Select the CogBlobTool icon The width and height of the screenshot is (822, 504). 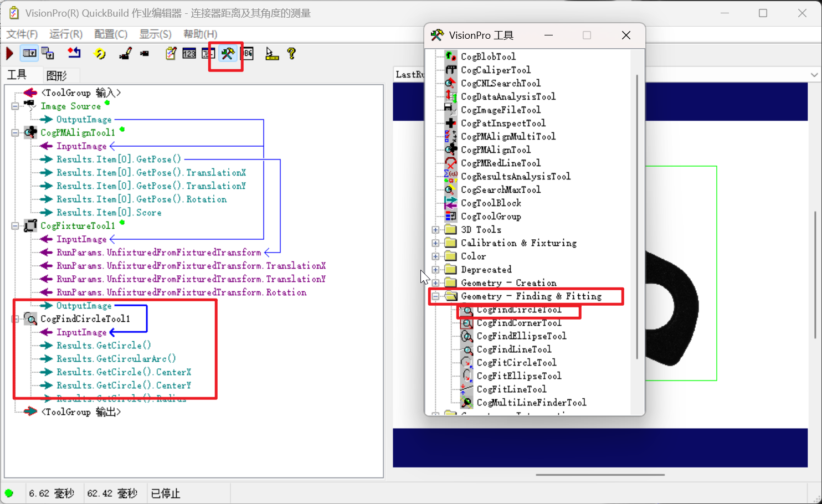[451, 56]
